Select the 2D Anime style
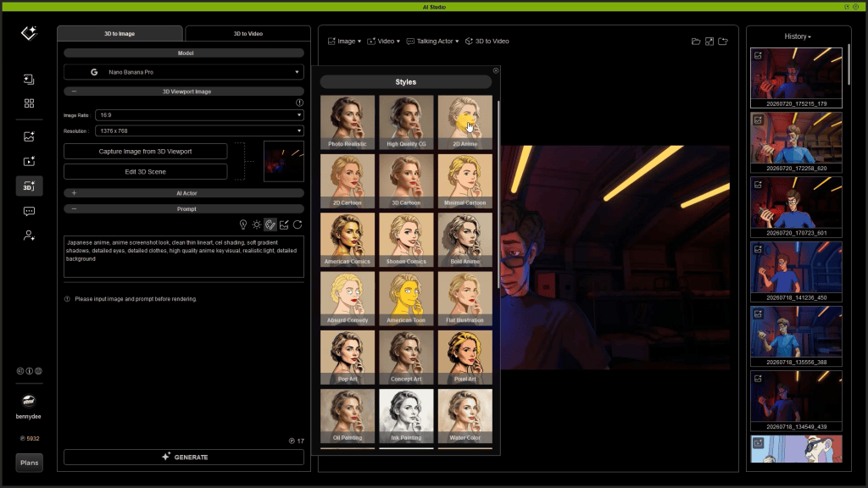The width and height of the screenshot is (868, 488). pos(465,122)
